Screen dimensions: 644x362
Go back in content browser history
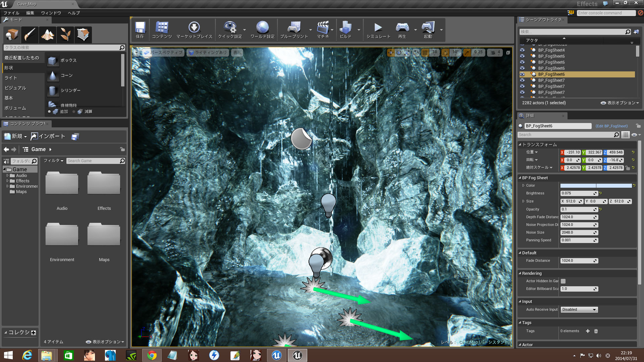pyautogui.click(x=6, y=149)
